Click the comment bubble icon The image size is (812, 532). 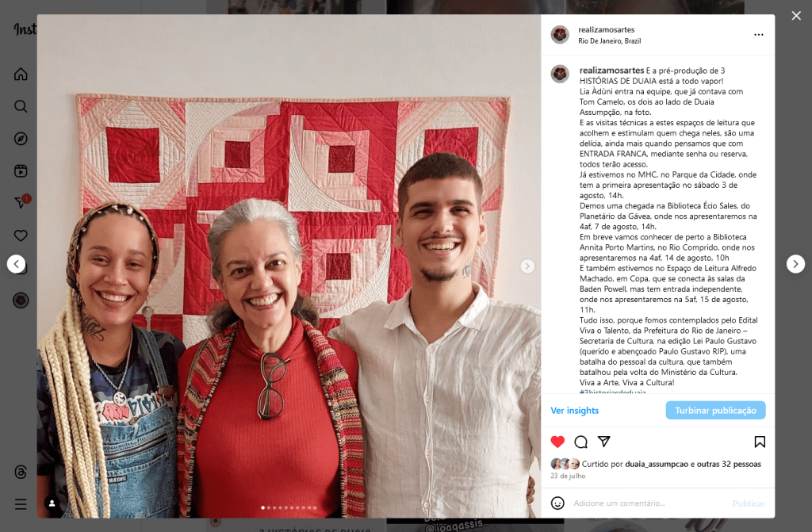click(x=581, y=442)
